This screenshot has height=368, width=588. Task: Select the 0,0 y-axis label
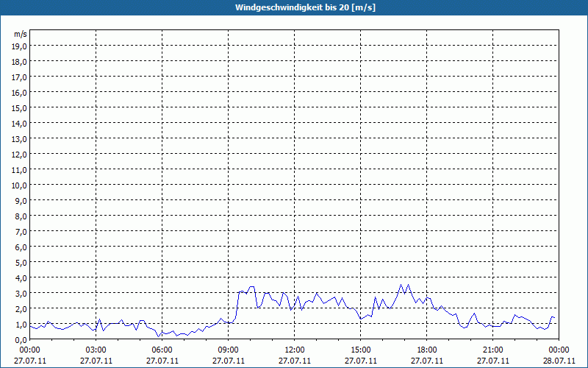(x=21, y=340)
